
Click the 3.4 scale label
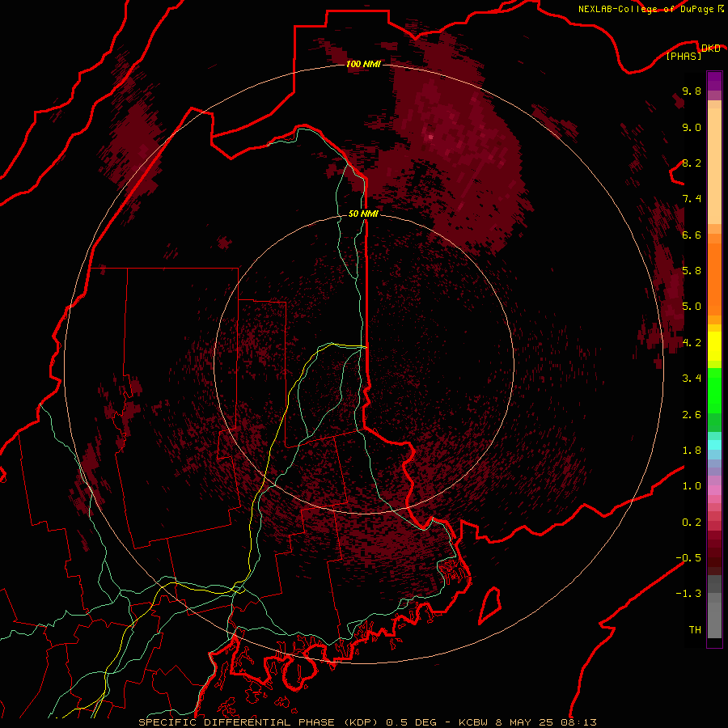(x=692, y=379)
